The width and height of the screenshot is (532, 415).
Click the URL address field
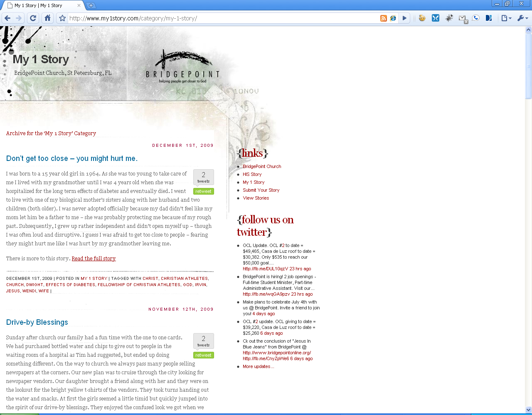(x=223, y=18)
